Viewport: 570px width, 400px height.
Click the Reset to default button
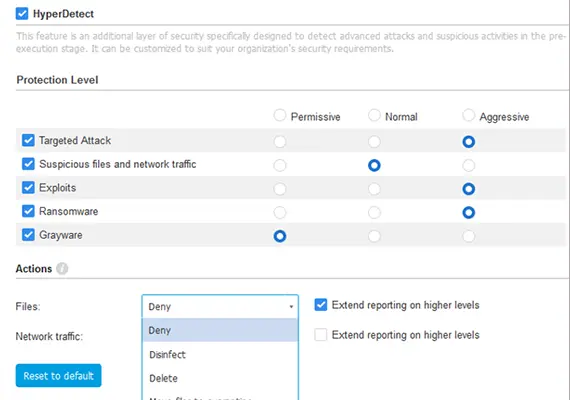coord(59,376)
